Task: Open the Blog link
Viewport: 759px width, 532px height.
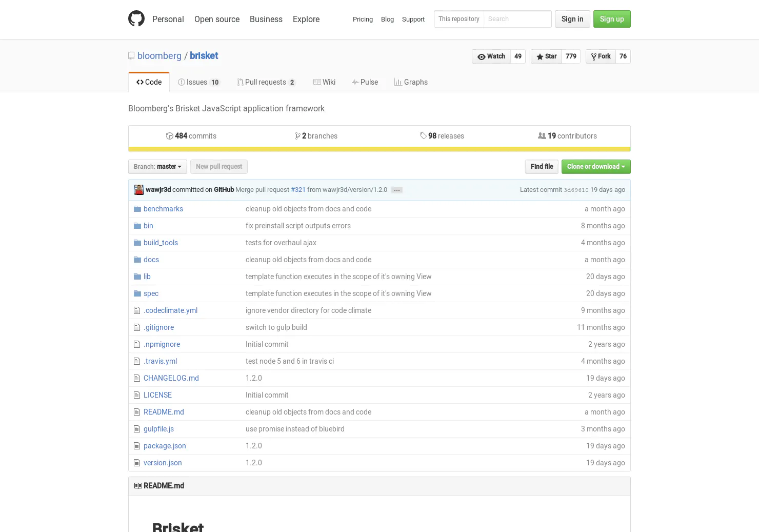Action: (x=387, y=19)
